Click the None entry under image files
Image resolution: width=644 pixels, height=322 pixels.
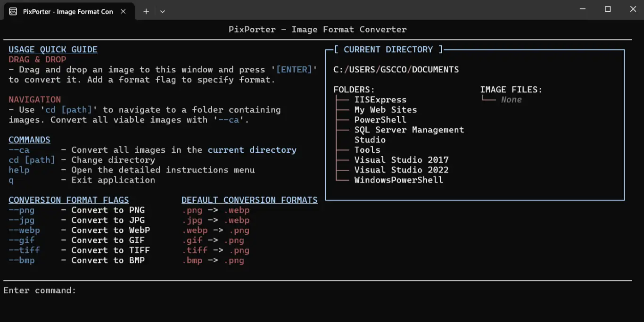[512, 99]
